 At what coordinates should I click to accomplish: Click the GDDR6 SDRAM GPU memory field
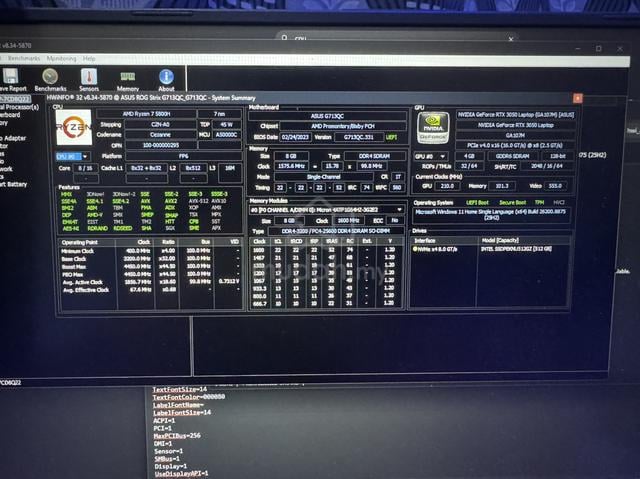tap(512, 156)
